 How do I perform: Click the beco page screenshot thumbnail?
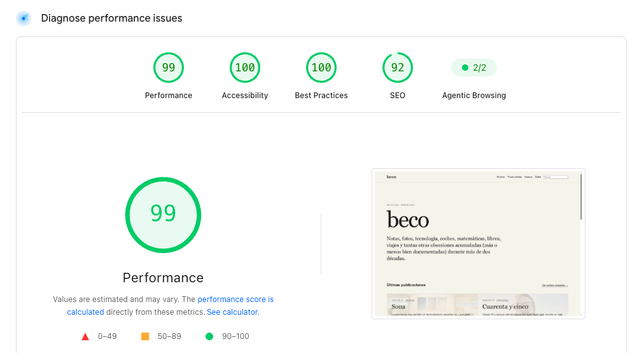[x=479, y=243]
